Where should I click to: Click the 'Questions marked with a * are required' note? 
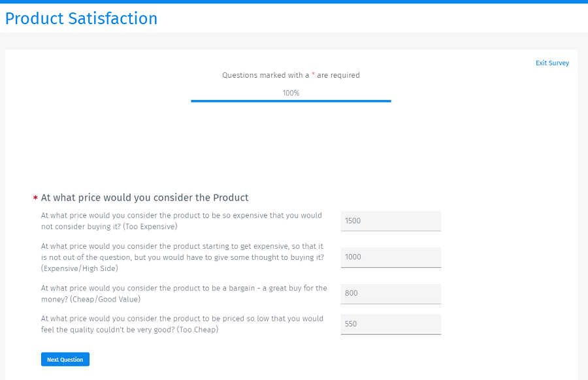point(291,75)
